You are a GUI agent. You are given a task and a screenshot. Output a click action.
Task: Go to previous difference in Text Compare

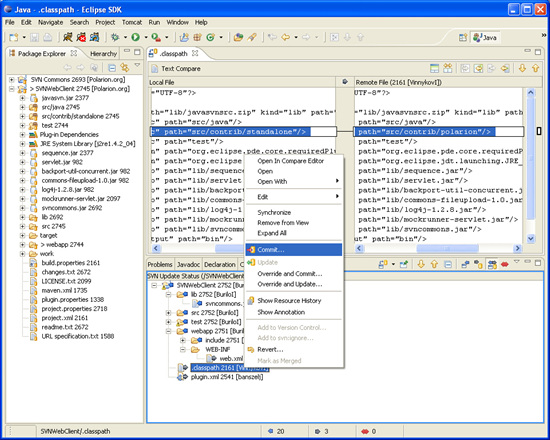click(535, 68)
